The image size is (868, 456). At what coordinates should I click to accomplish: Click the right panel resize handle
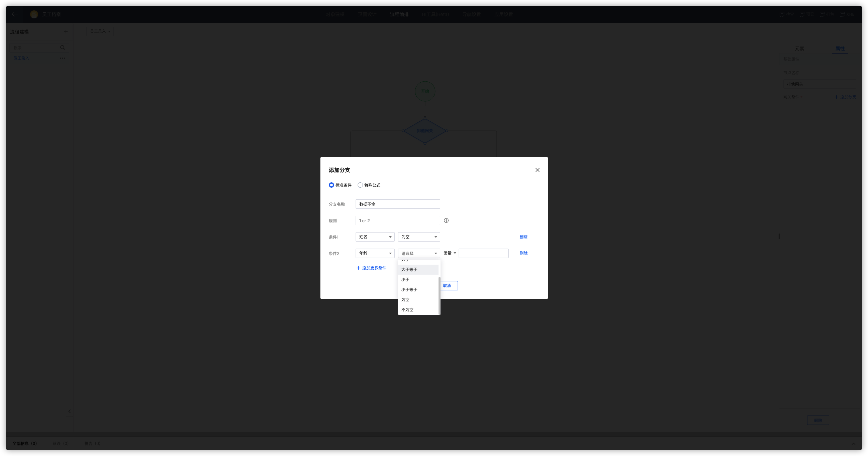[779, 236]
